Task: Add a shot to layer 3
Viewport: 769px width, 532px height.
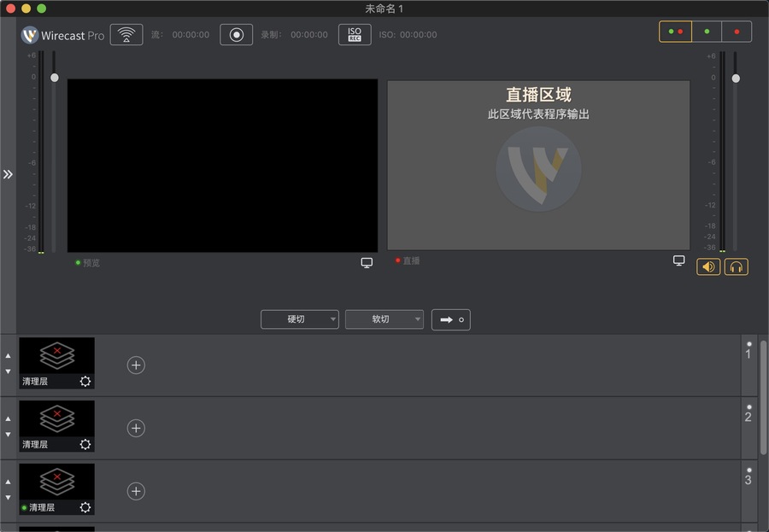Action: point(136,491)
